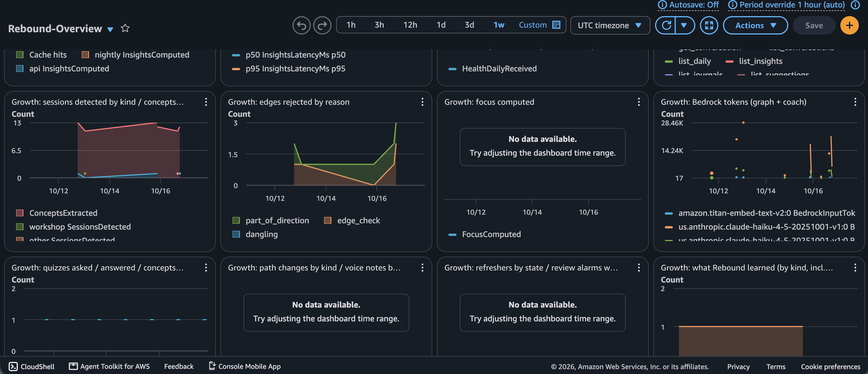Open widget menu for edges rejected by reason
The width and height of the screenshot is (868, 374).
coord(422,102)
